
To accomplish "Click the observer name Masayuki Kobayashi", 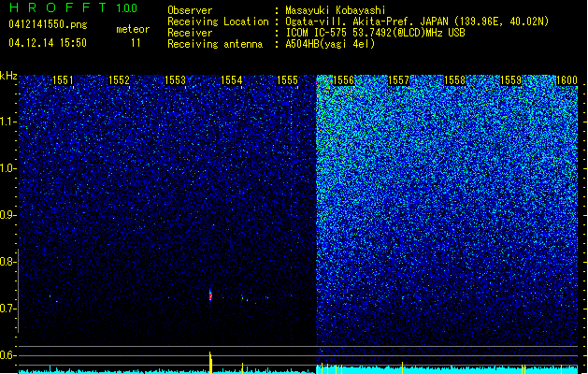I will (x=336, y=10).
